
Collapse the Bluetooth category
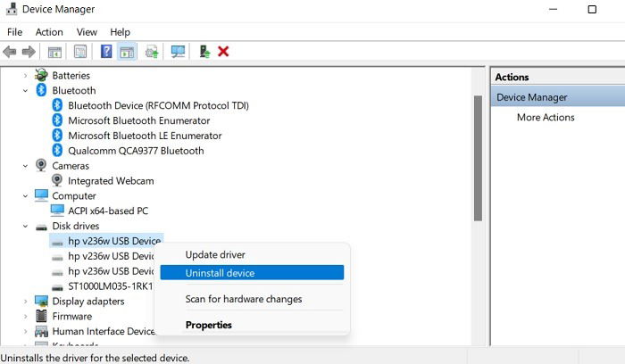coord(26,91)
